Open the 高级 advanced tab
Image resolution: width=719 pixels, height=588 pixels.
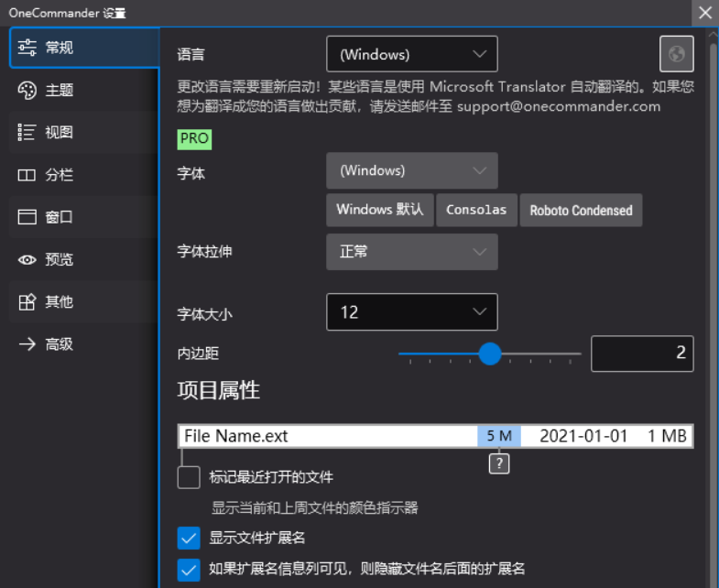[x=84, y=344]
